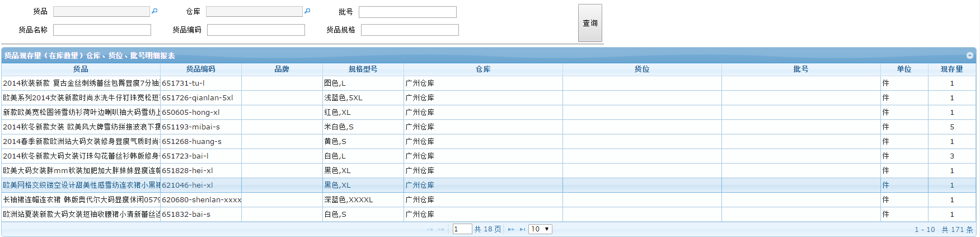Collapse the report panel using the header icon

pos(970,55)
